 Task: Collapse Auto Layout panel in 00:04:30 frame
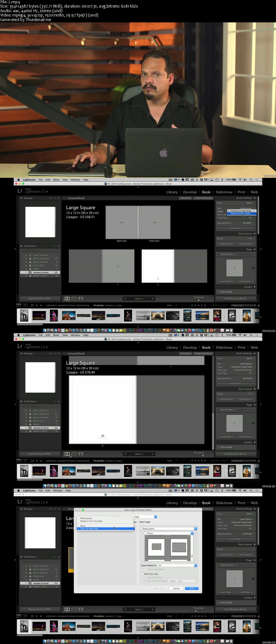[x=255, y=389]
